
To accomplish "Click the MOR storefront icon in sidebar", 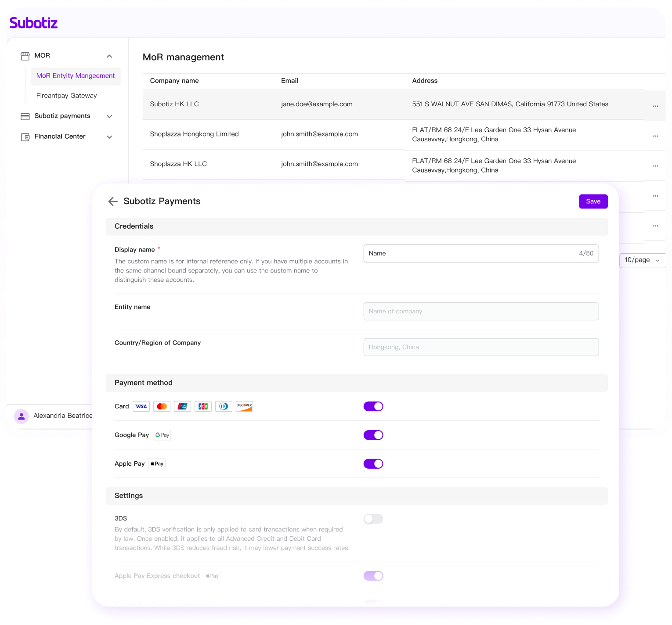I will point(25,56).
